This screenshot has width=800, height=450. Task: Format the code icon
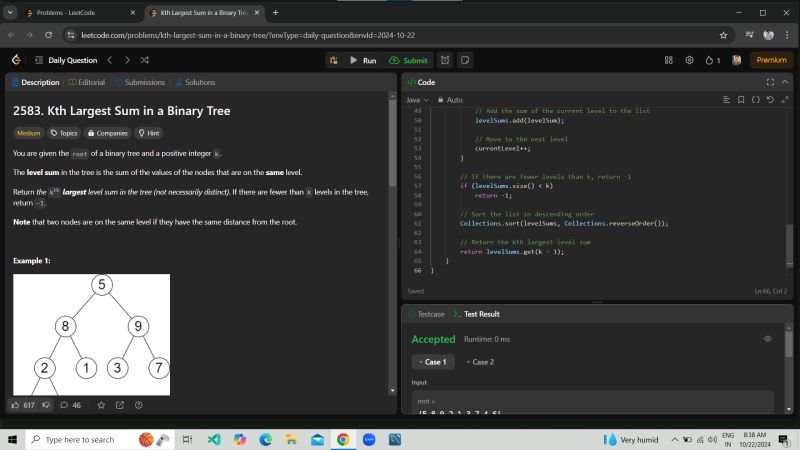pos(726,99)
